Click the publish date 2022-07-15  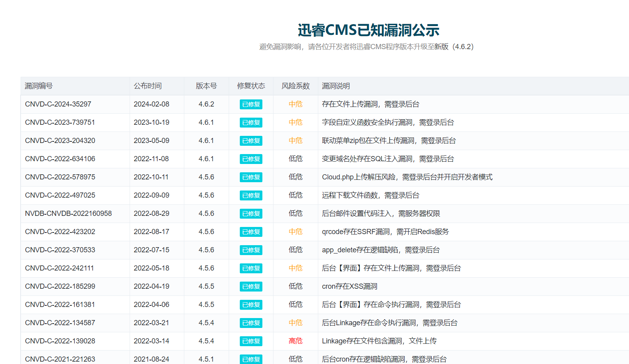point(151,250)
